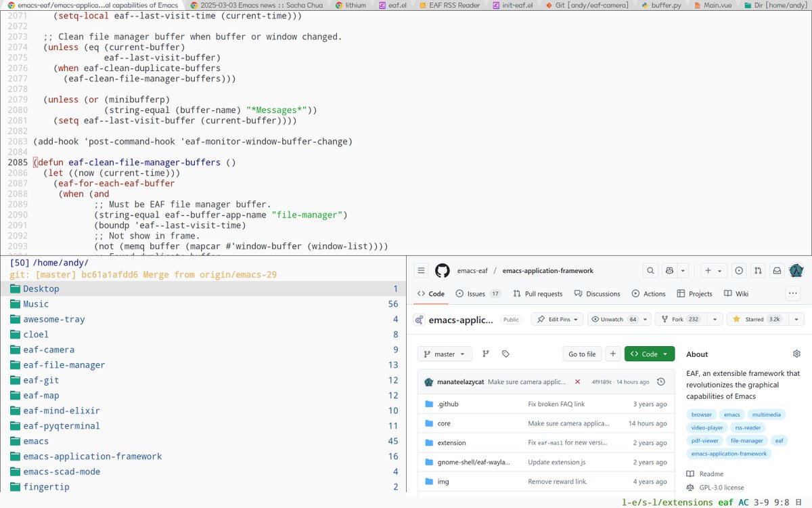The height and width of the screenshot is (508, 812).
Task: Open the Readme link
Action: pos(704,474)
